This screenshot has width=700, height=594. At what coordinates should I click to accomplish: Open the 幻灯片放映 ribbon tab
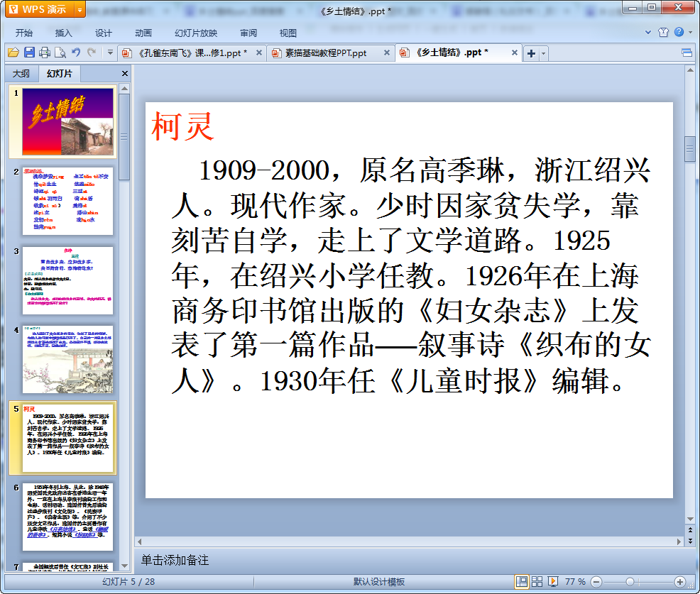[x=196, y=33]
